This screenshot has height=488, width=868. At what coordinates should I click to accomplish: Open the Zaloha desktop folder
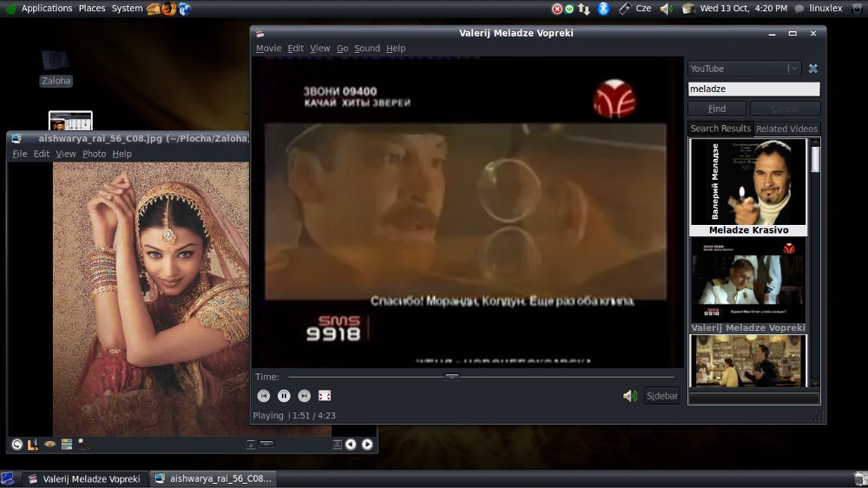[56, 68]
